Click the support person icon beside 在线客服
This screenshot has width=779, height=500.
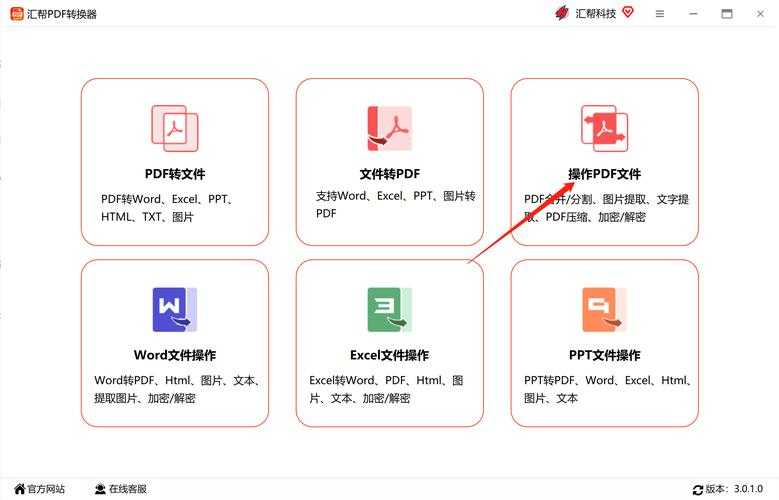click(100, 489)
